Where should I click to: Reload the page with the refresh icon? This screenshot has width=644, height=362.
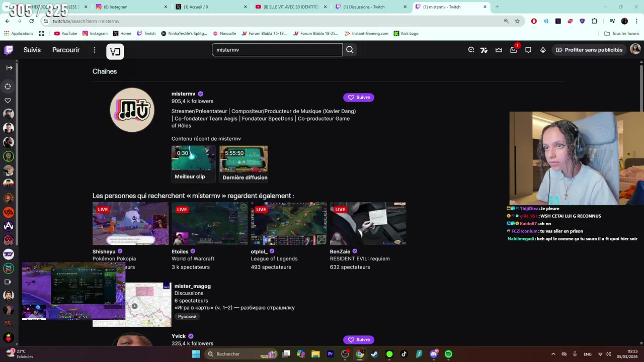coord(31,21)
